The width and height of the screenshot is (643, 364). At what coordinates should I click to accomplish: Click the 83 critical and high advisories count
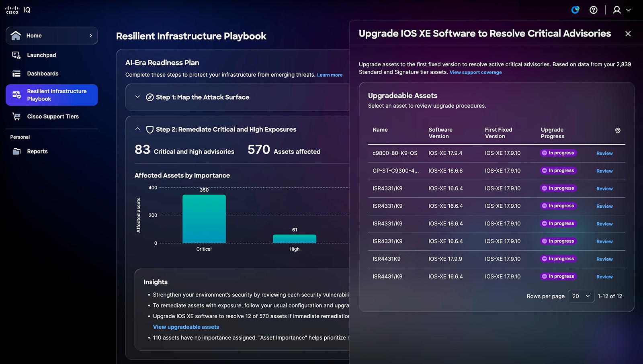[x=142, y=150]
